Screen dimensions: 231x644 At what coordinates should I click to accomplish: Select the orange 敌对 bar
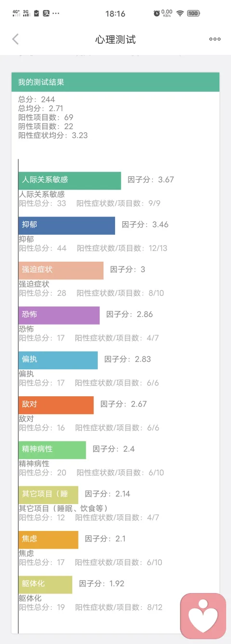coord(56,405)
